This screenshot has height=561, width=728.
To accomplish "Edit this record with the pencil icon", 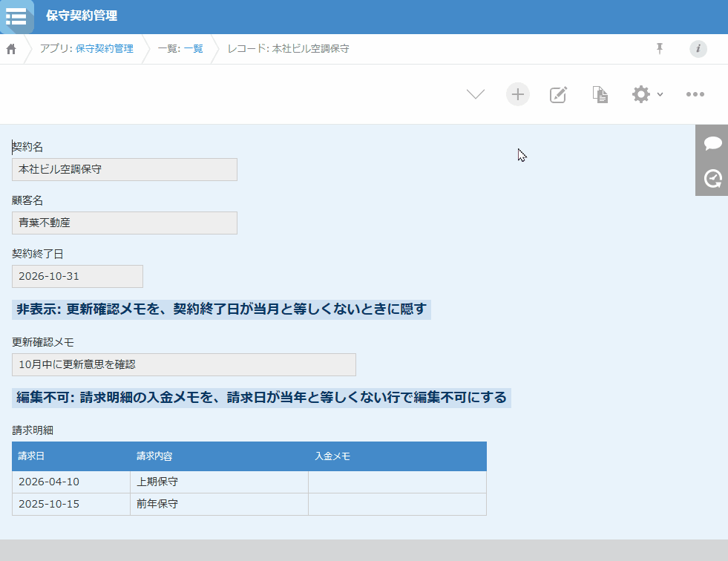I will (x=558, y=95).
